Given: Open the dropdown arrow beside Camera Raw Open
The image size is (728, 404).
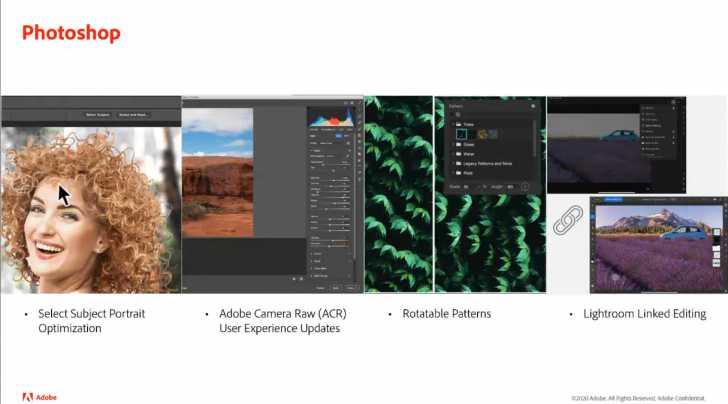Looking at the screenshot, I should click(358, 288).
